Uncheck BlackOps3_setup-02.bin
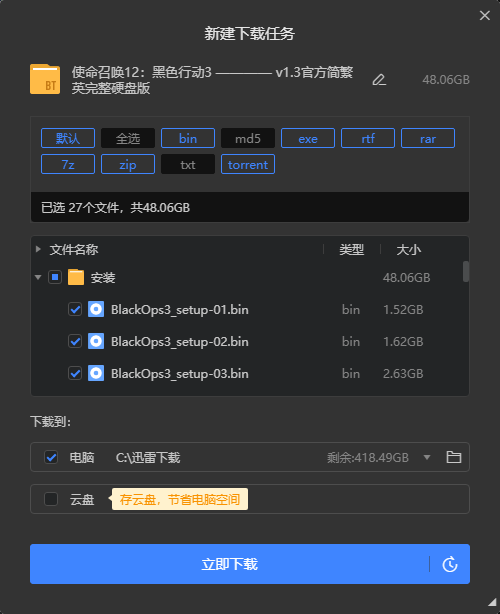The image size is (500, 614). (x=75, y=341)
